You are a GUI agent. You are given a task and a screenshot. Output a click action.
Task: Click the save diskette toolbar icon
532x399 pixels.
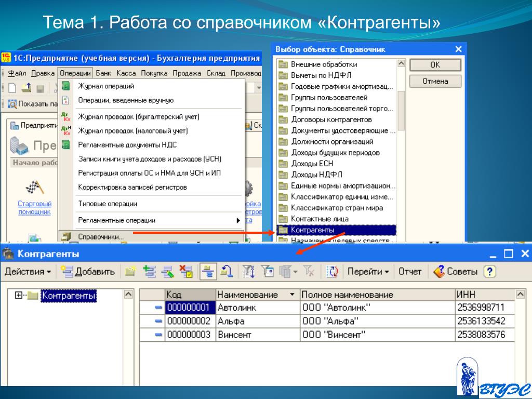pos(41,88)
